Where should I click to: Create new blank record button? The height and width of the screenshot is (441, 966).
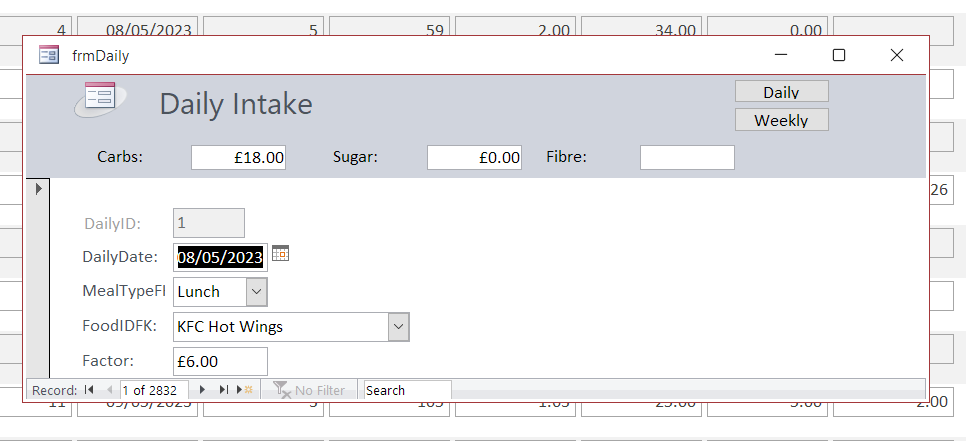click(243, 390)
